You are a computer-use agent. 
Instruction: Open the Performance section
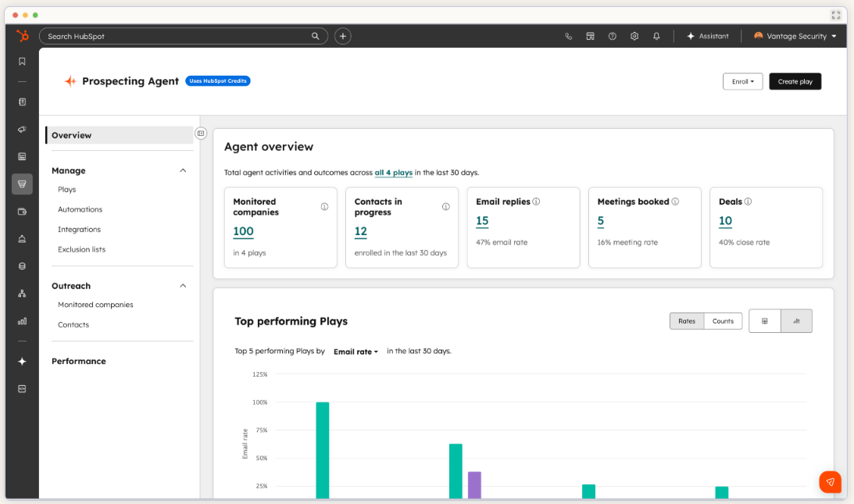(79, 361)
